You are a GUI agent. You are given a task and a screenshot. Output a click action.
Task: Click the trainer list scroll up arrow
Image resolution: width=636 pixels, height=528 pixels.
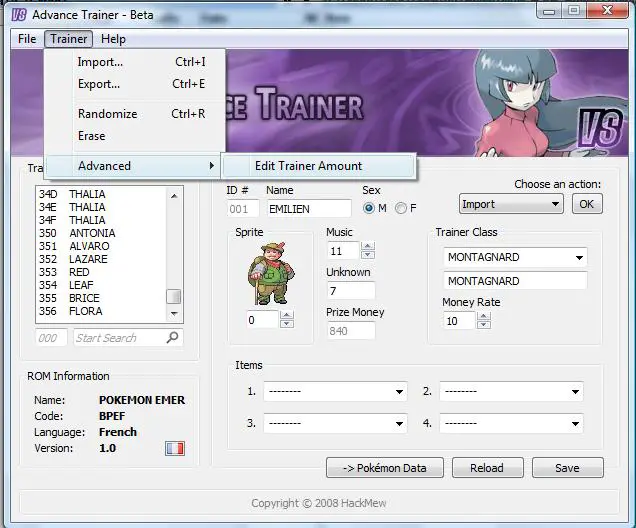click(x=174, y=196)
